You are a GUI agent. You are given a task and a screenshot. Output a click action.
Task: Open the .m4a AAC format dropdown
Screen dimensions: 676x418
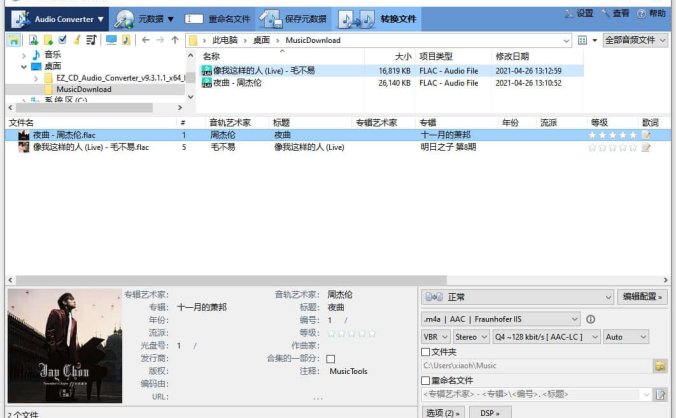point(501,319)
